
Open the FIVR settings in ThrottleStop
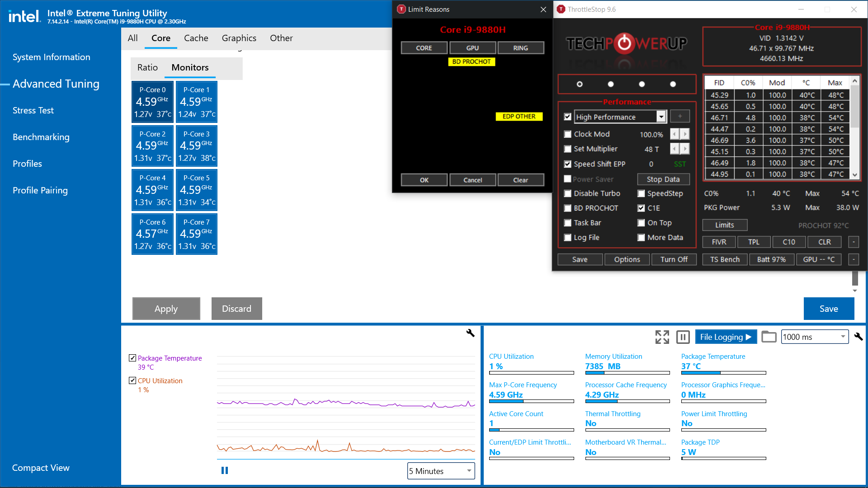point(719,242)
